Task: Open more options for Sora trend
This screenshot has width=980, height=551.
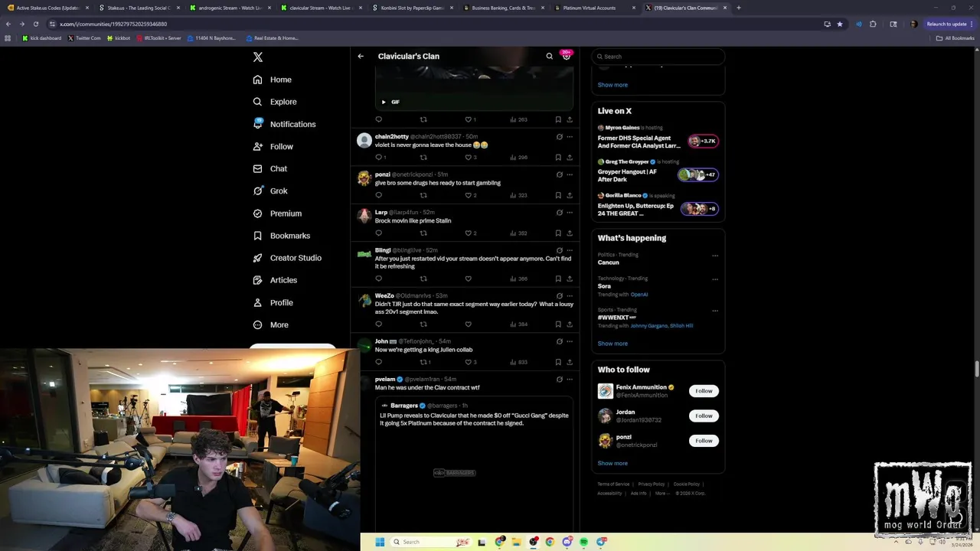Action: 715,279
